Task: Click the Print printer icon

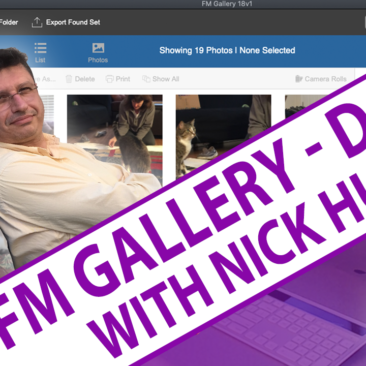Action: pyautogui.click(x=109, y=79)
